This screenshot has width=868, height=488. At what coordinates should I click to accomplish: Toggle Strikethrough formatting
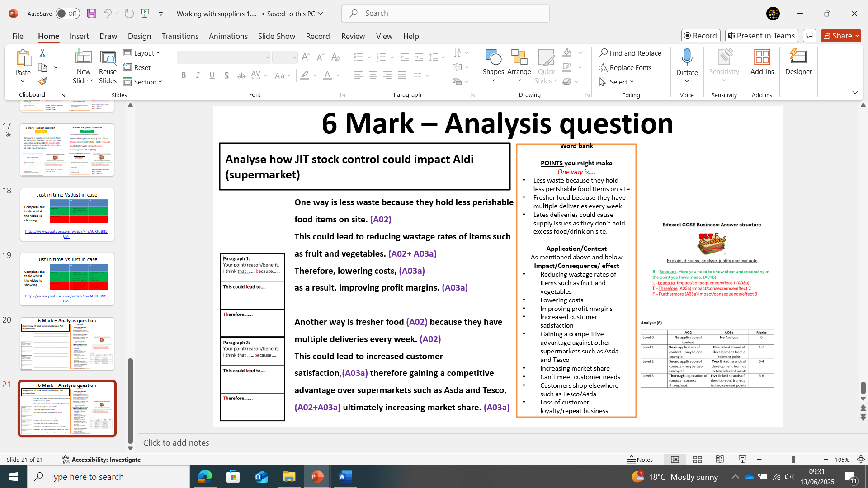coord(241,75)
